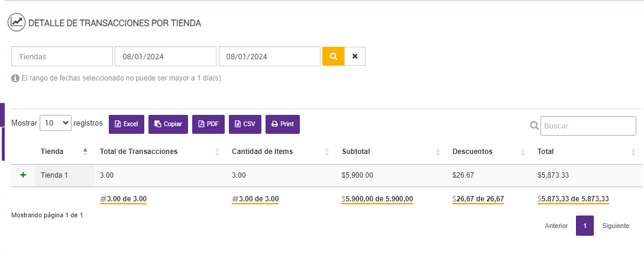Go to the Anterior page
This screenshot has height=257, width=644.
[556, 226]
